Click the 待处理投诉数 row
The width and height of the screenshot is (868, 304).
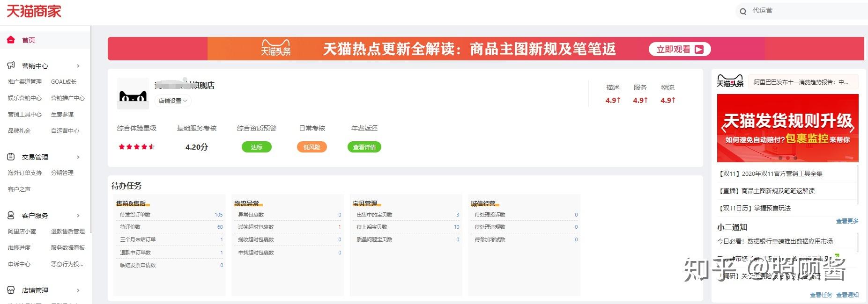point(526,215)
